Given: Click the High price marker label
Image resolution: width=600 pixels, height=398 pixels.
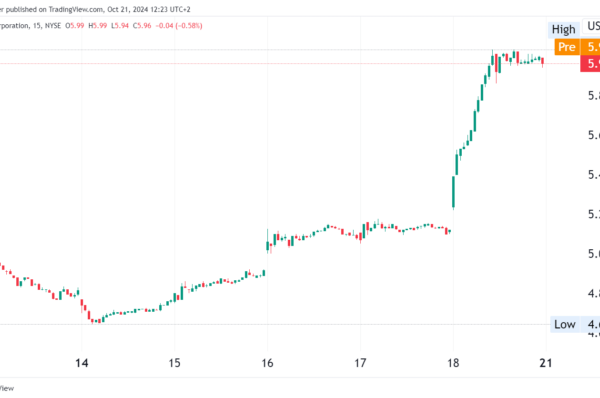Looking at the screenshot, I should (x=564, y=29).
